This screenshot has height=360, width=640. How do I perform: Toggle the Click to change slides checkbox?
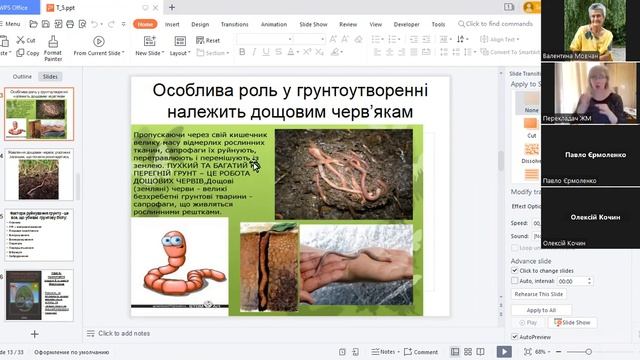pos(514,270)
